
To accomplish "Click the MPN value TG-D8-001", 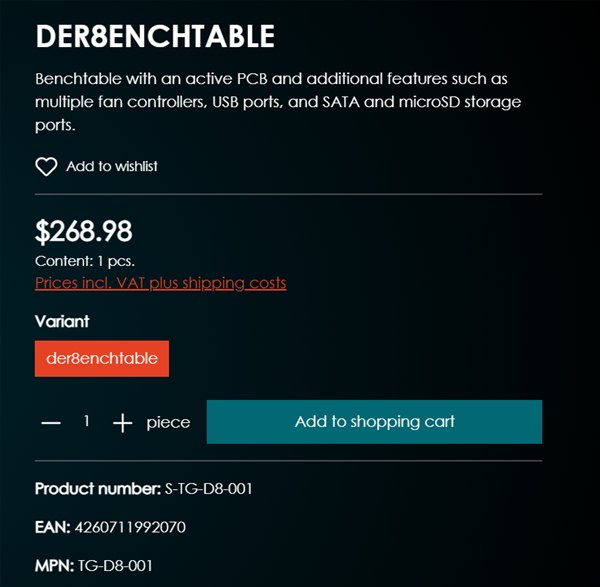I will [116, 566].
